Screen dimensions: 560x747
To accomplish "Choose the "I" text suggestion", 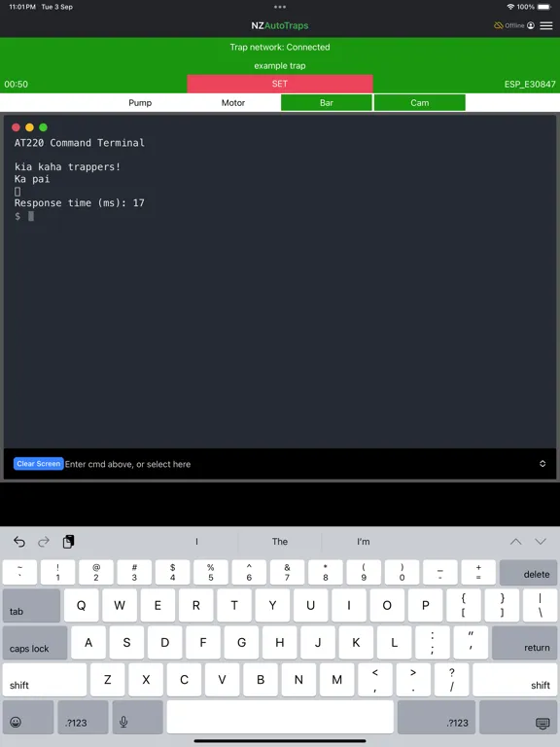I will tap(196, 542).
